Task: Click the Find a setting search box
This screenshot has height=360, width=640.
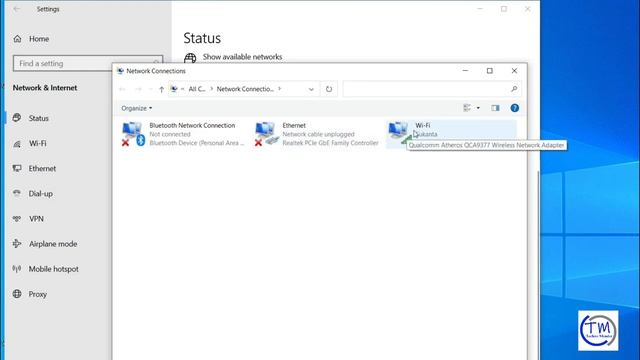Action: point(88,63)
